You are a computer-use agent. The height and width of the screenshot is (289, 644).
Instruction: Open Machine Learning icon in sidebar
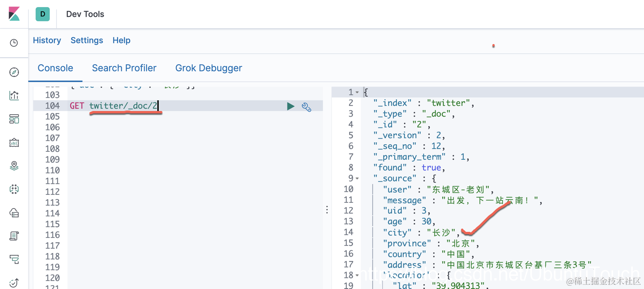pos(14,189)
